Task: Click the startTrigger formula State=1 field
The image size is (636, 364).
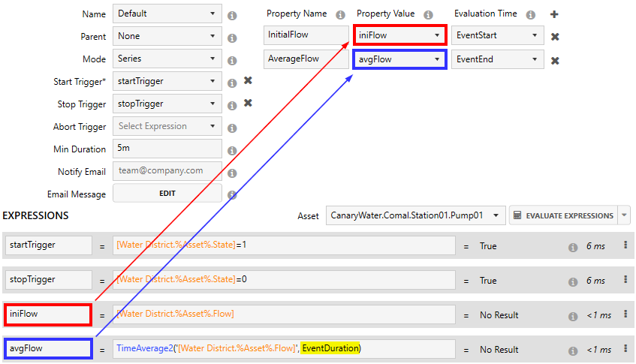Action: click(284, 245)
